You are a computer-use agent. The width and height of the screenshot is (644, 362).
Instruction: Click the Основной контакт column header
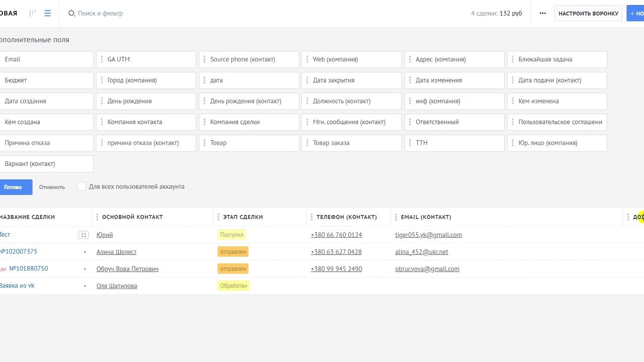132,217
